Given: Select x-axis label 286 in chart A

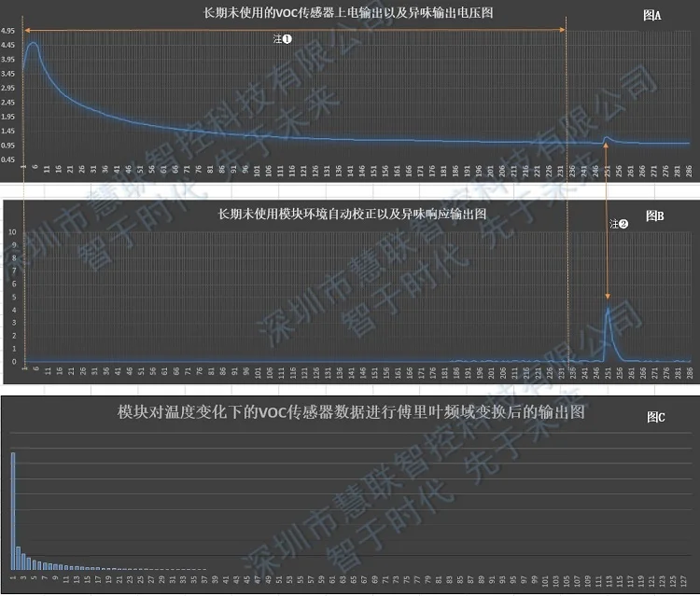Looking at the screenshot, I should (x=689, y=171).
